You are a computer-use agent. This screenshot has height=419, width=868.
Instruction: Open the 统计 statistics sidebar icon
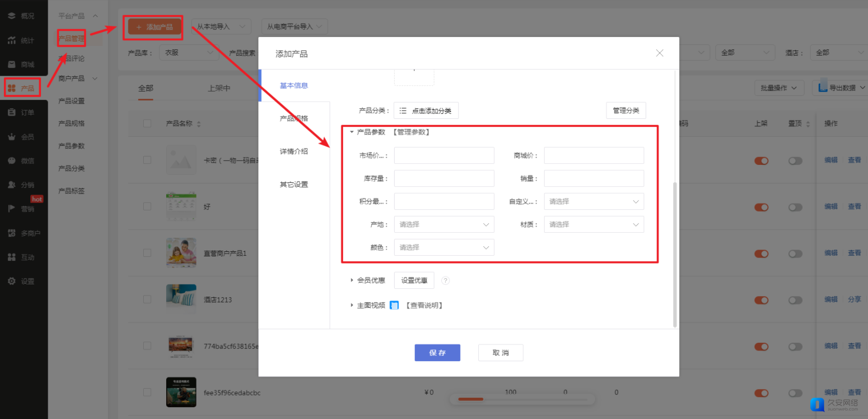click(11, 40)
